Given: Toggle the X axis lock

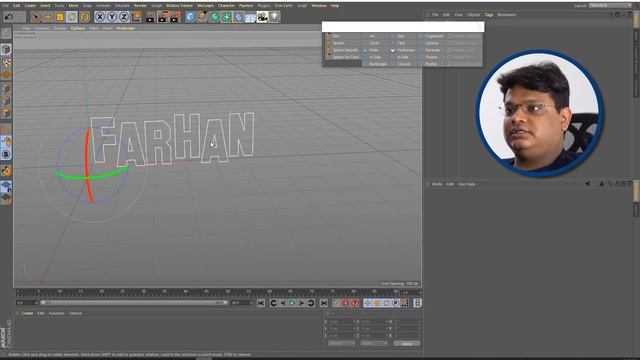Looking at the screenshot, I should pyautogui.click(x=100, y=17).
